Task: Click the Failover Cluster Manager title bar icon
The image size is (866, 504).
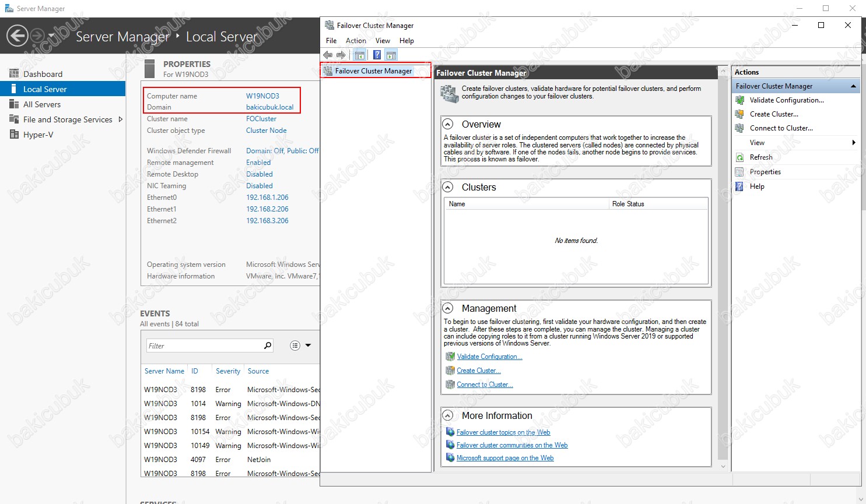Action: click(x=329, y=26)
